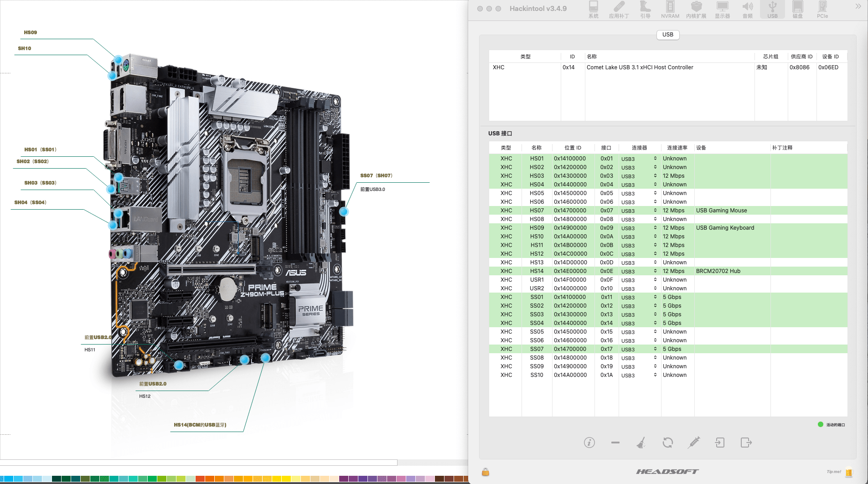Image resolution: width=868 pixels, height=484 pixels.
Task: Open the 音频 (Audio) section
Action: pos(748,10)
